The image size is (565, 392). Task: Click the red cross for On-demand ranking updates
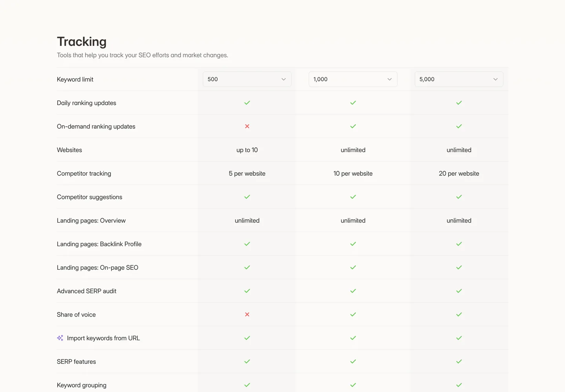tap(247, 126)
